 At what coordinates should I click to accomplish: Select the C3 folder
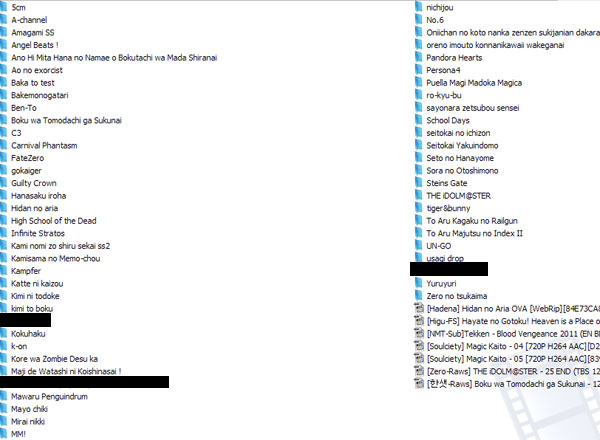[16, 133]
